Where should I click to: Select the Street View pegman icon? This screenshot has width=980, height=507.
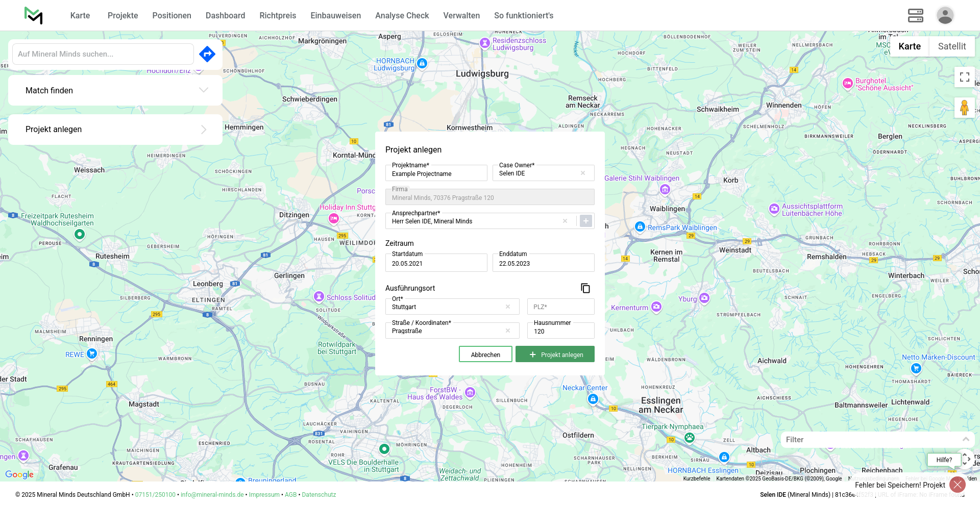tap(964, 108)
